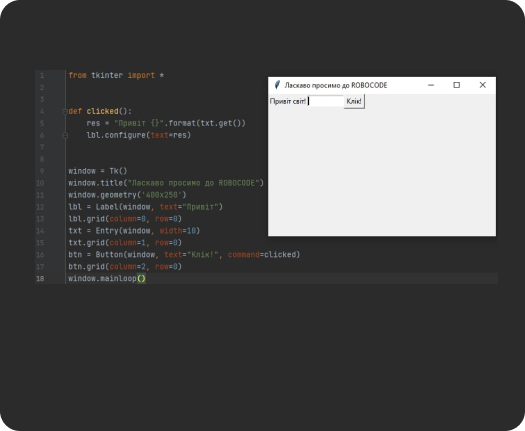Click the Tk feather icon in title bar

(277, 85)
